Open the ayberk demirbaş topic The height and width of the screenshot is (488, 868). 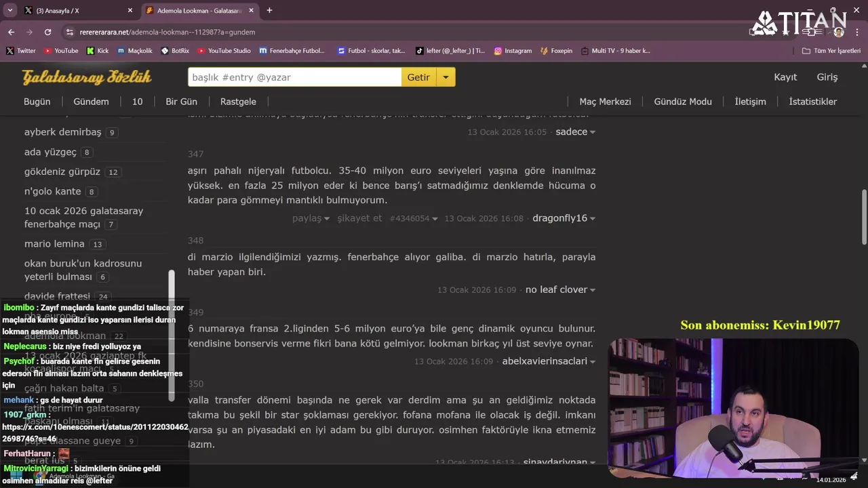point(62,132)
